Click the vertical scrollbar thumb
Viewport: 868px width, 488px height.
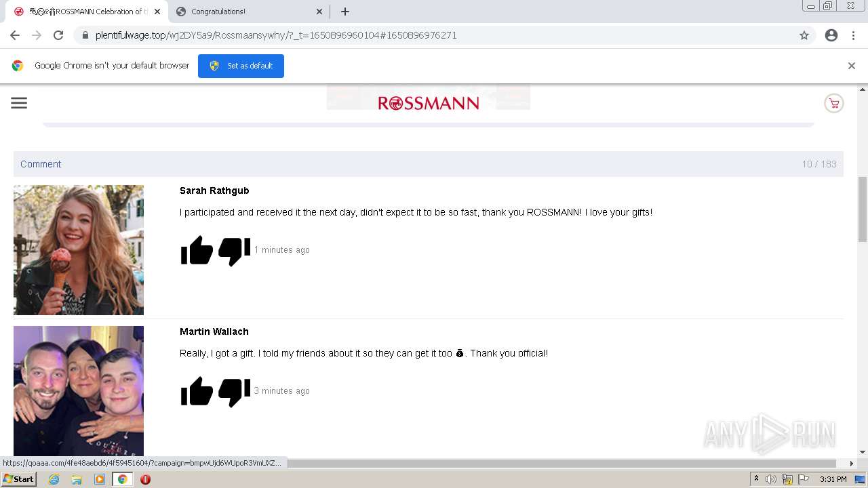click(x=863, y=209)
